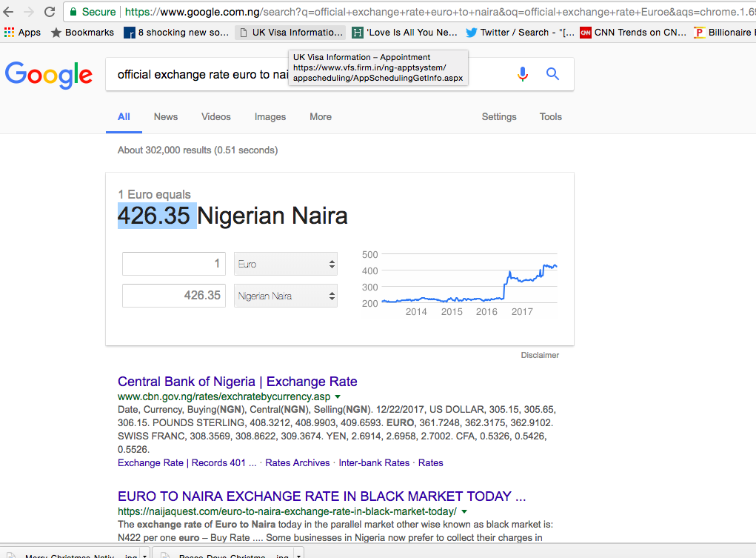
Task: Open the Twitter / Search bookmark
Action: tap(520, 33)
